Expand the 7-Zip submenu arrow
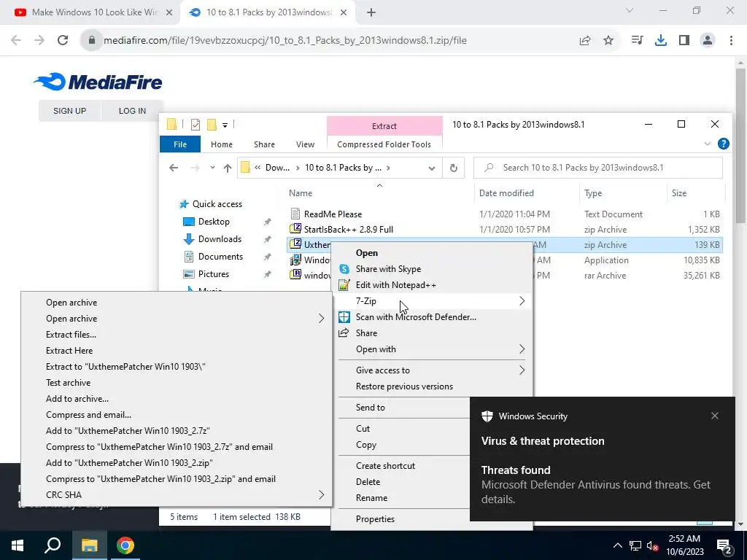This screenshot has height=560, width=747. click(x=522, y=301)
